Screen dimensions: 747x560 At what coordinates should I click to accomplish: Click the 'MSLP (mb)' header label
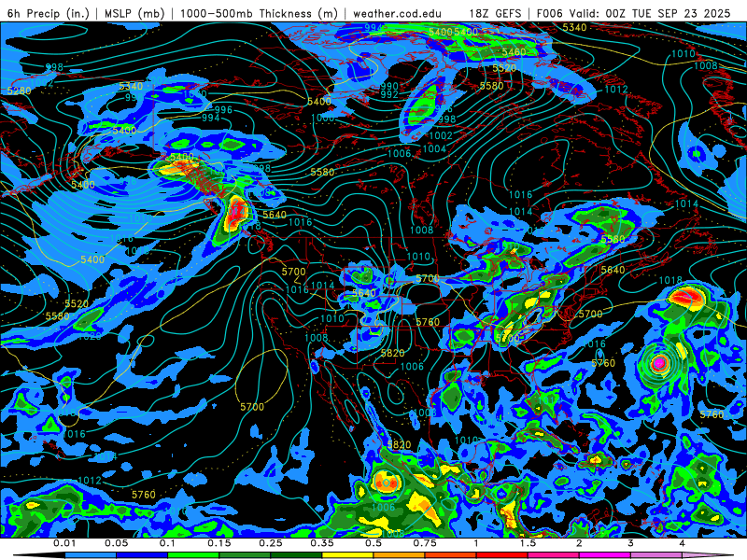pos(134,13)
